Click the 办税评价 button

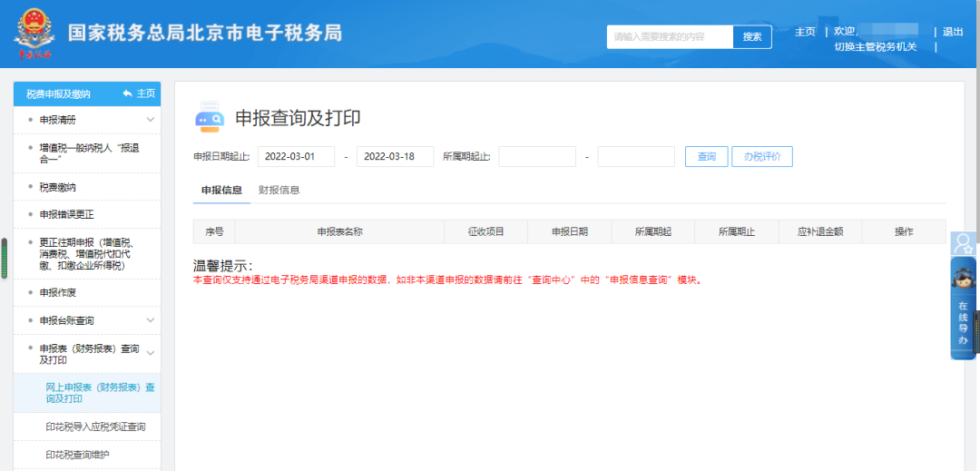pos(762,157)
